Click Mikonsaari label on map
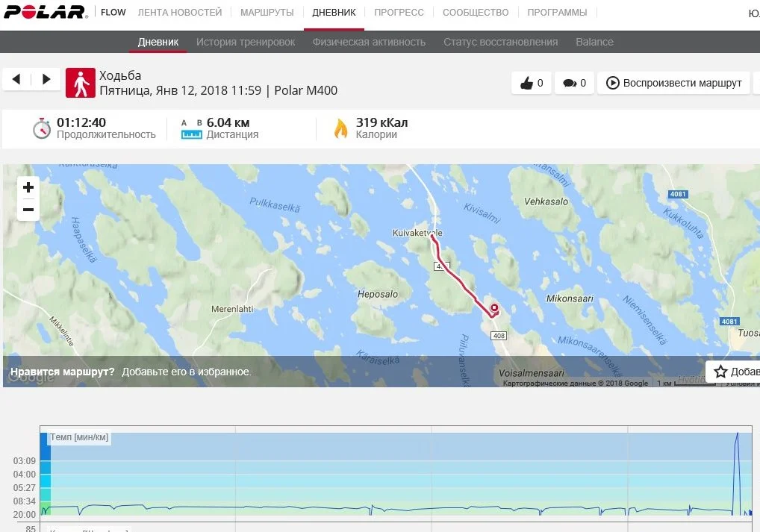760x532 pixels. [570, 298]
